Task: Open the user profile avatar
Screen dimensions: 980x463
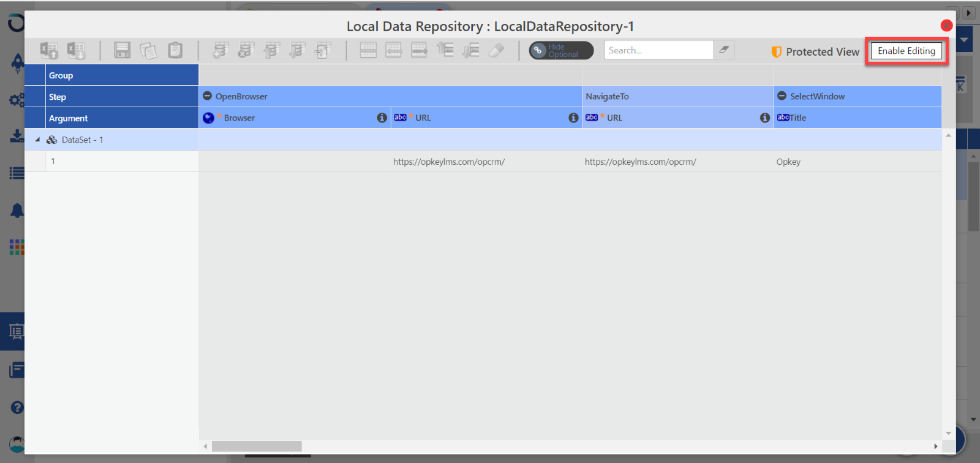Action: tap(17, 444)
